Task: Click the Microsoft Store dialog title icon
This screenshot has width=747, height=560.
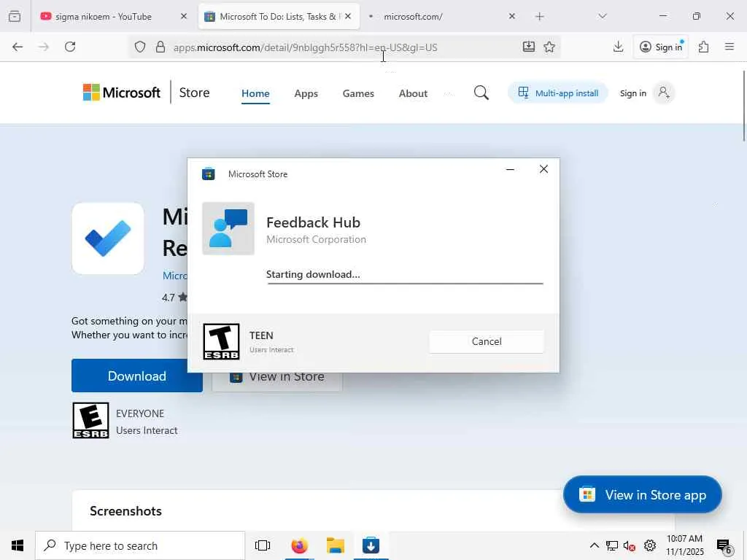Action: tap(208, 174)
